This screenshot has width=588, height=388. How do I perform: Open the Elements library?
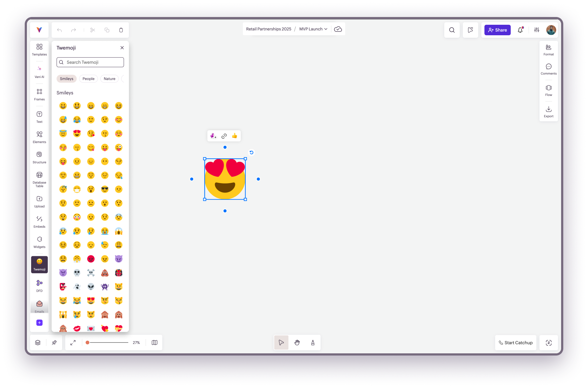(39, 137)
